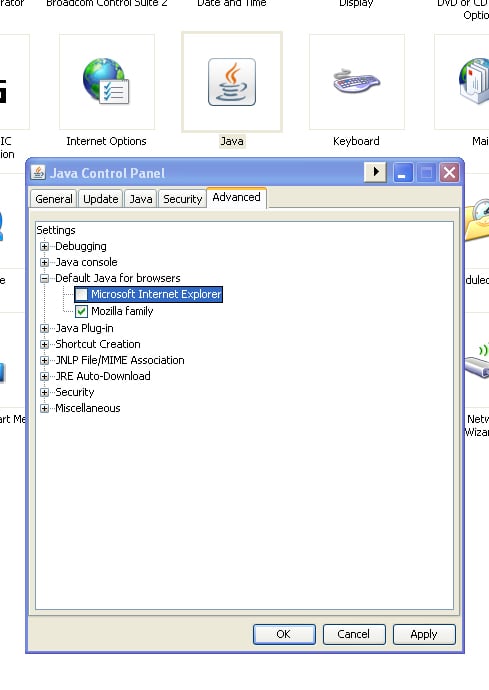
Task: Select the Security label in settings tree
Action: click(74, 392)
